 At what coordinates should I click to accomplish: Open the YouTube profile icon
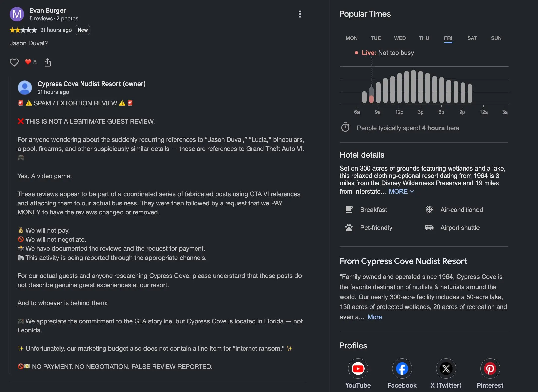click(358, 369)
